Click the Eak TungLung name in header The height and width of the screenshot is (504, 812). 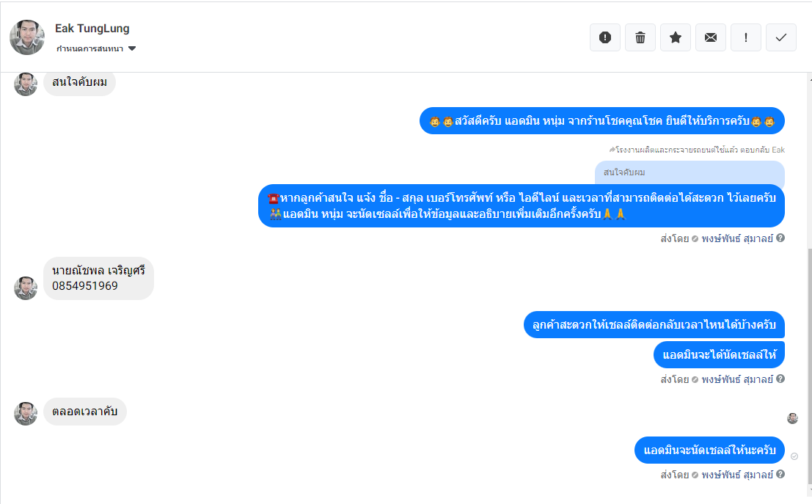click(92, 29)
